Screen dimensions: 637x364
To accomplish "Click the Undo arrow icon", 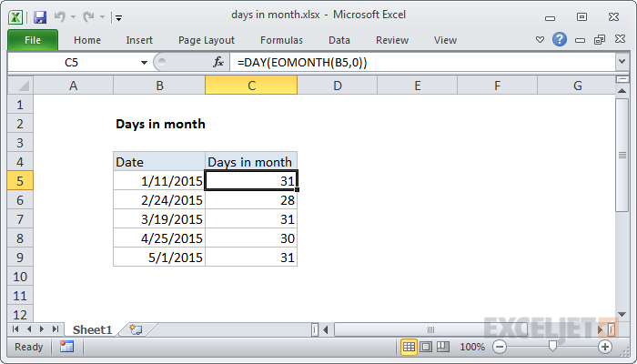I will [x=62, y=16].
